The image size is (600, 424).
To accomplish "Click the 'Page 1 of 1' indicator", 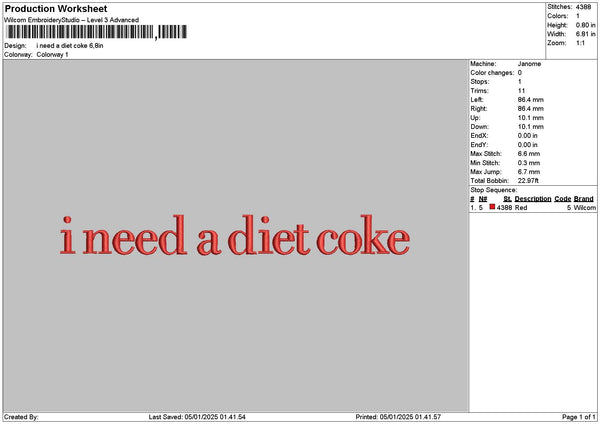I will [579, 417].
